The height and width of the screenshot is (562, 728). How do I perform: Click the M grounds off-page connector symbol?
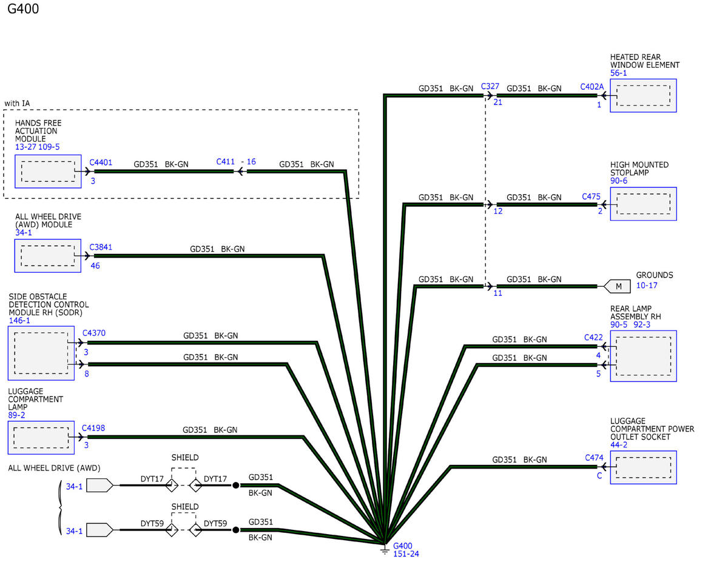pyautogui.click(x=618, y=286)
